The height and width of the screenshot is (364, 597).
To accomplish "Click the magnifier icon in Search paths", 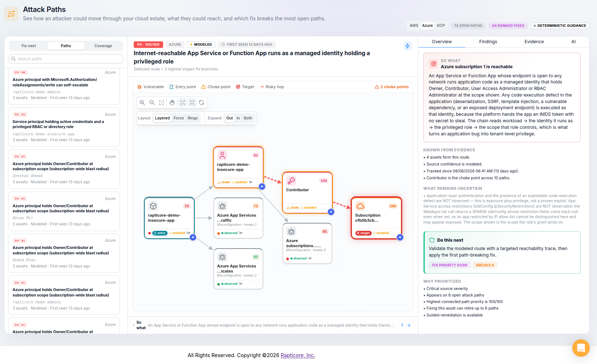I will pyautogui.click(x=14, y=59).
